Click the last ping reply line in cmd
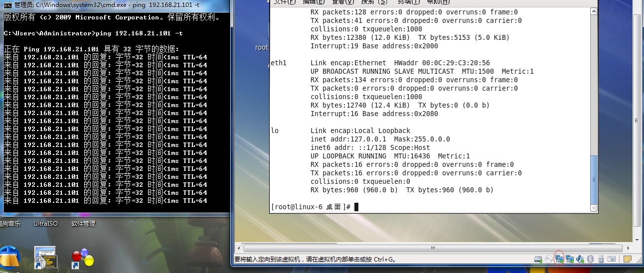This screenshot has height=273, width=644. tap(105, 201)
